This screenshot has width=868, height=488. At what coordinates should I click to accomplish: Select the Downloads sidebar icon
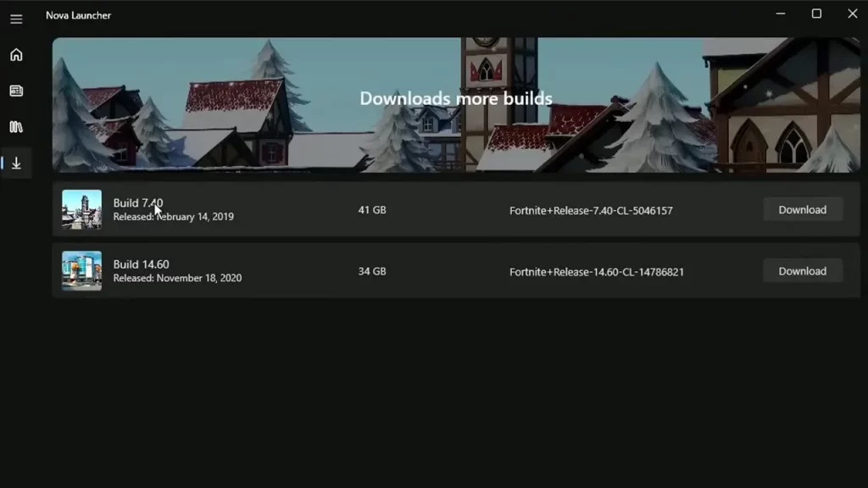(x=16, y=163)
